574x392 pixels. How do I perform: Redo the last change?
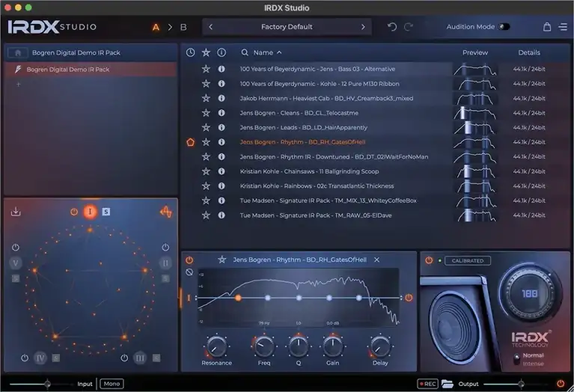coord(409,27)
